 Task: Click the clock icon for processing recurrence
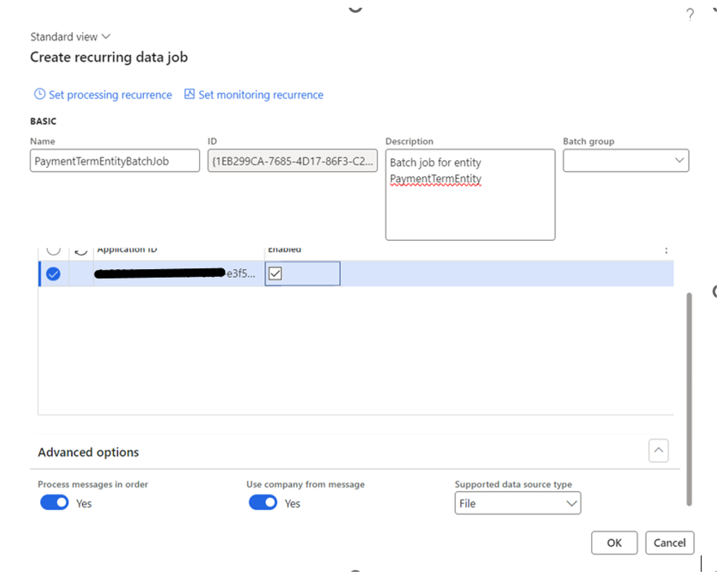point(39,94)
